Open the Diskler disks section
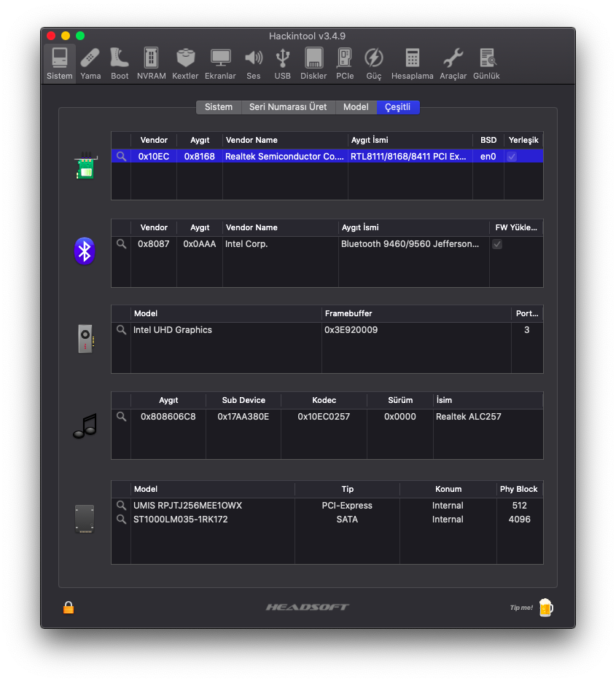 point(313,64)
